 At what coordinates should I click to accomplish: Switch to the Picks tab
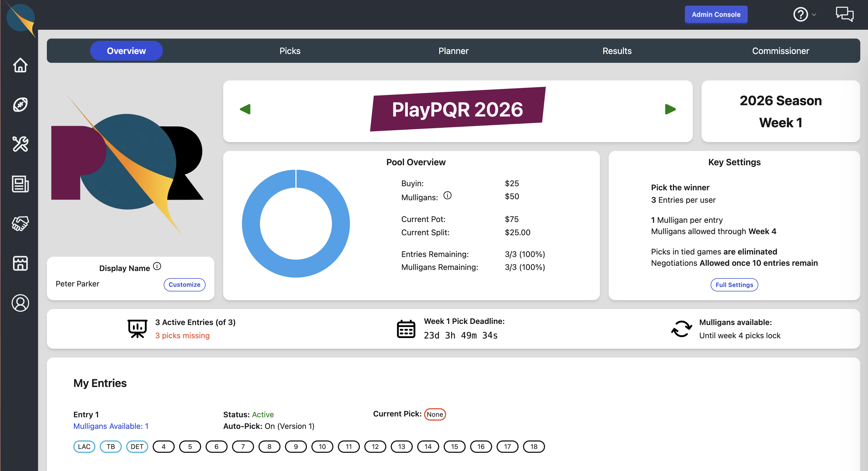(290, 51)
